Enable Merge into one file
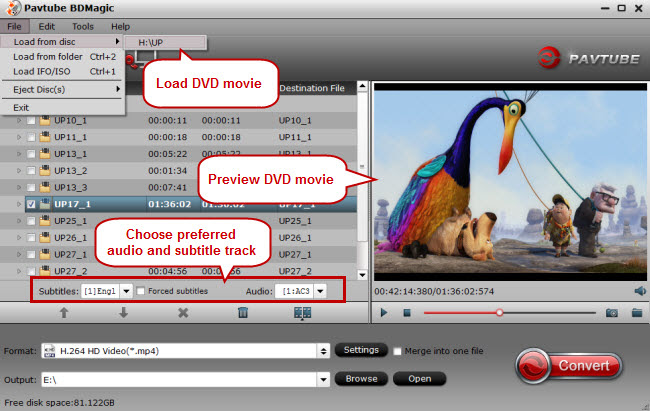650x411 pixels. coord(397,351)
